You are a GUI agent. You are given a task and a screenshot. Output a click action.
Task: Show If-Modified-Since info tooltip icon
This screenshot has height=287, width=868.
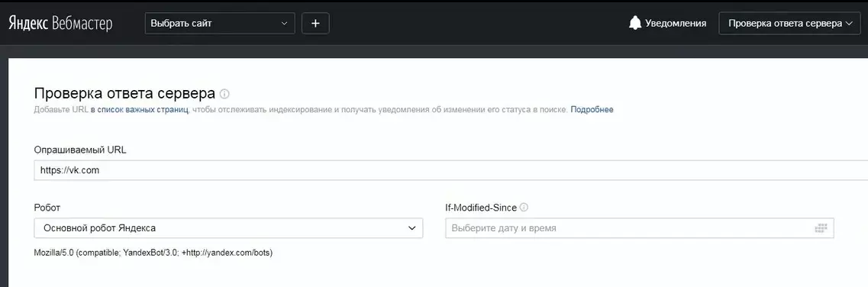point(524,208)
